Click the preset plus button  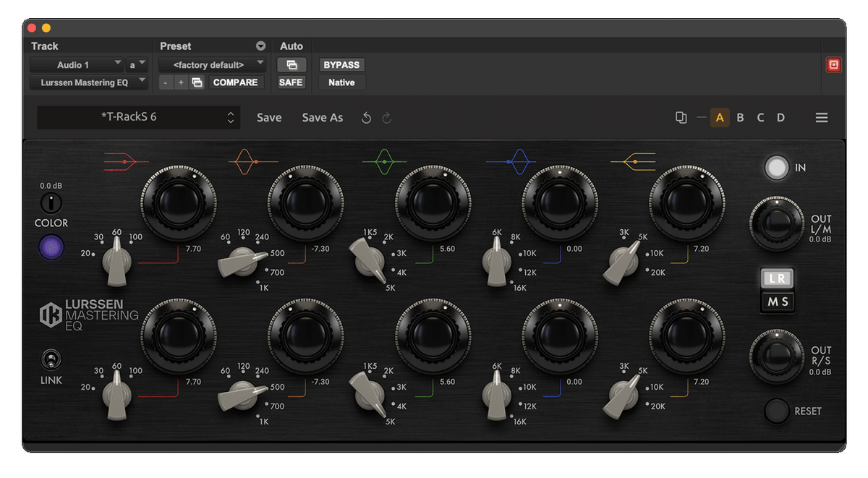[x=181, y=82]
